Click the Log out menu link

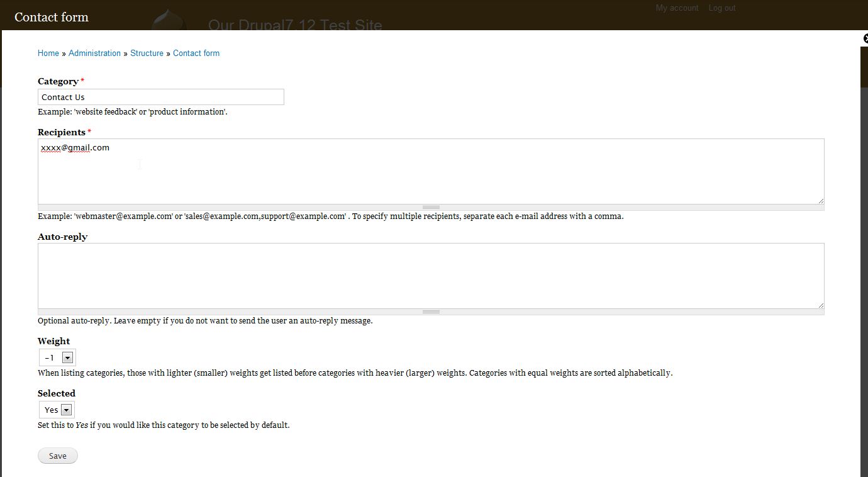click(721, 8)
